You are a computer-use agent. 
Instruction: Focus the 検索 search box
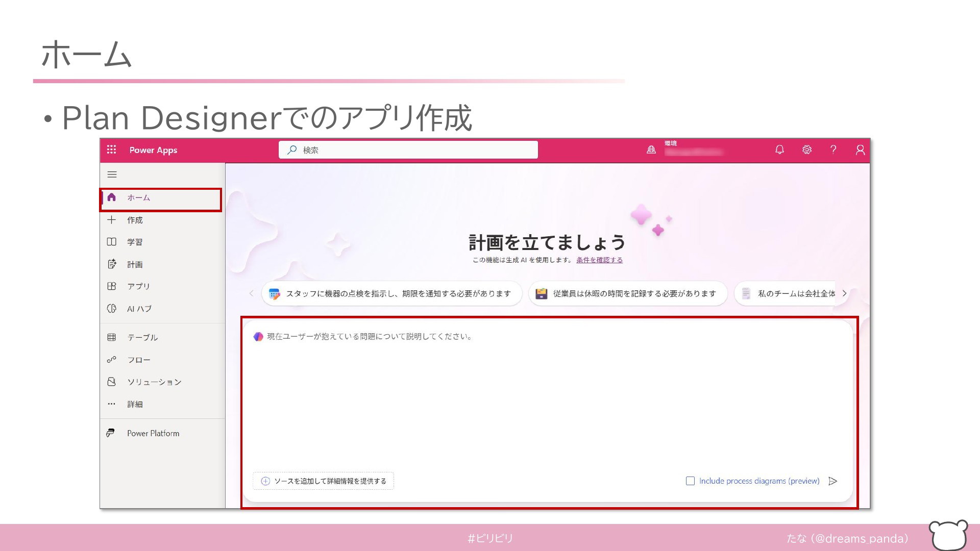click(x=408, y=149)
